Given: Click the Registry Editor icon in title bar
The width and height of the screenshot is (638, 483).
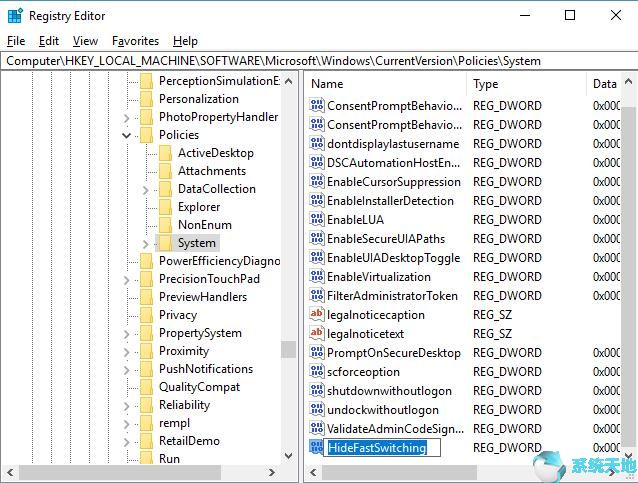Looking at the screenshot, I should coord(15,15).
